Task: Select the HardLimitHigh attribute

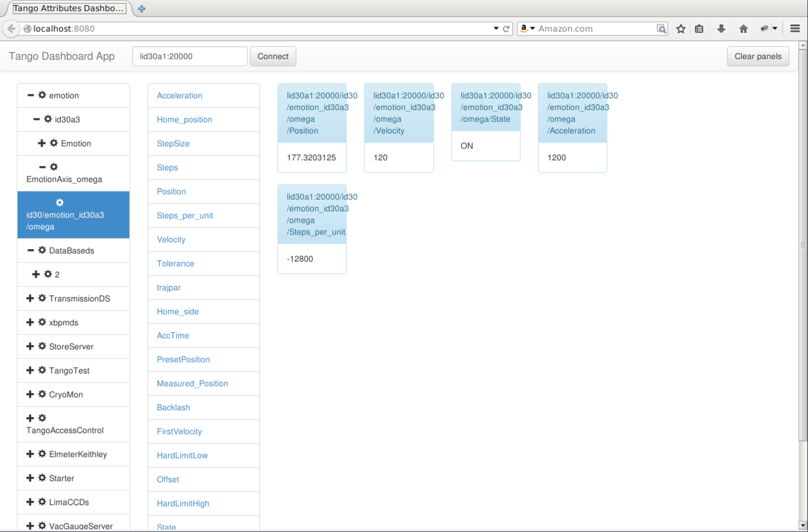Action: coord(203,504)
